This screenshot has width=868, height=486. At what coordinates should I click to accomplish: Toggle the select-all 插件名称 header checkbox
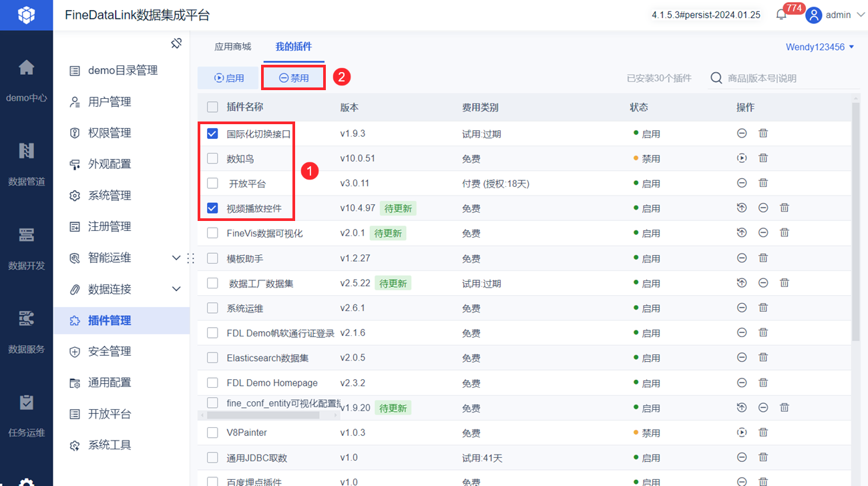(212, 107)
